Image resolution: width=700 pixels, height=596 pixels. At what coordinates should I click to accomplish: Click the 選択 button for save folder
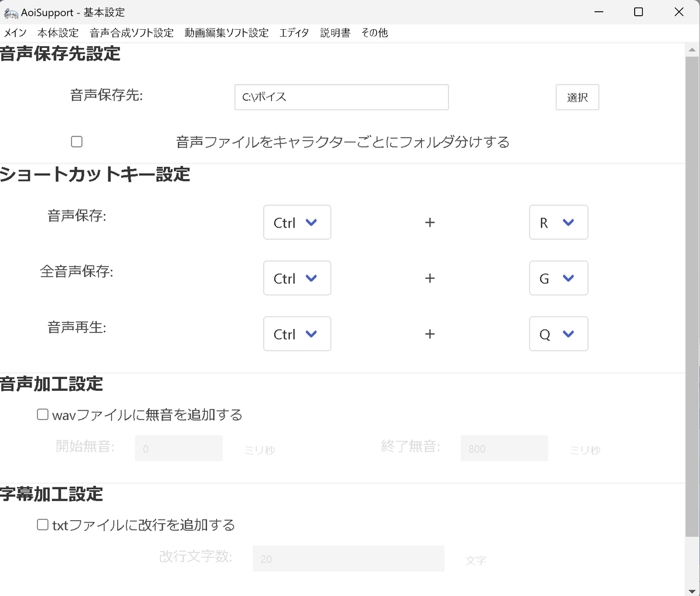pyautogui.click(x=577, y=97)
